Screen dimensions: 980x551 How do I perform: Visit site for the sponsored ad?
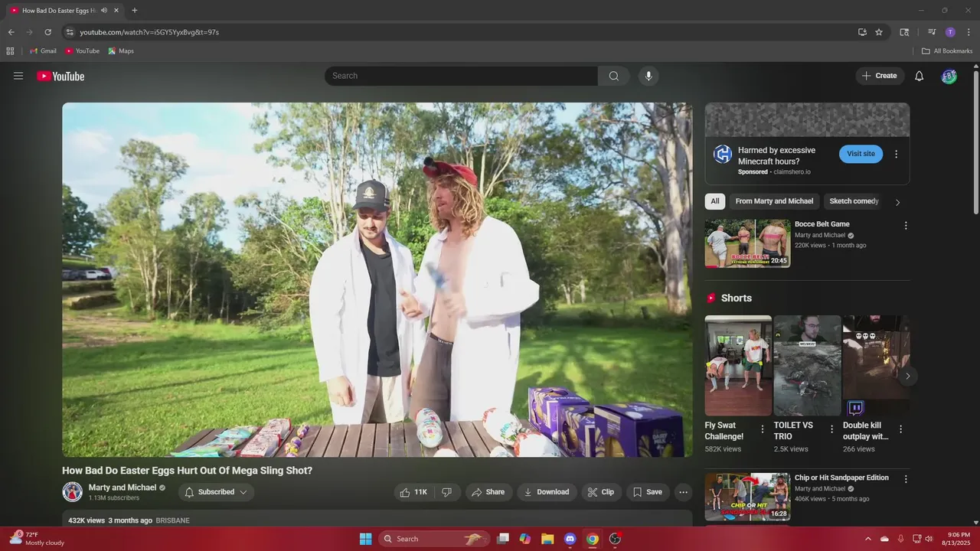click(x=861, y=154)
